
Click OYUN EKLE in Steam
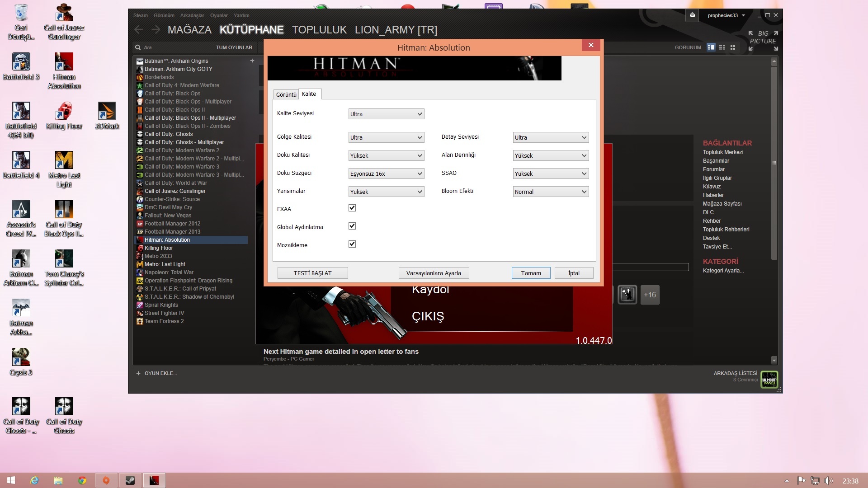point(156,373)
